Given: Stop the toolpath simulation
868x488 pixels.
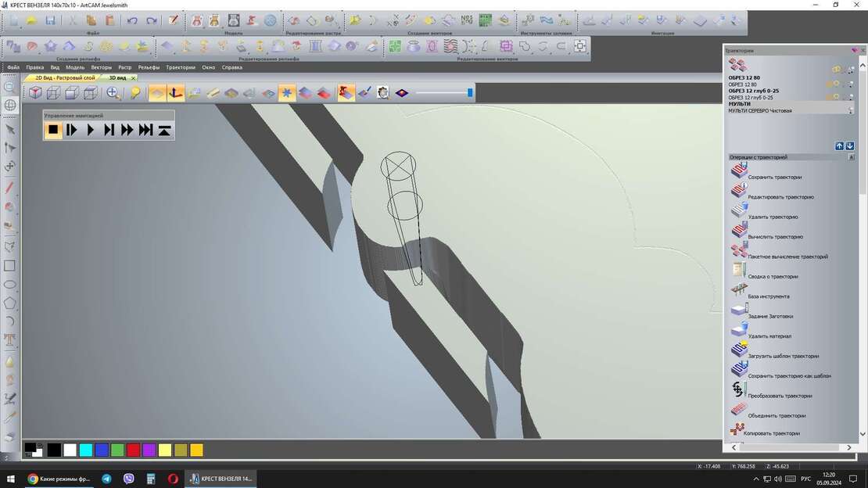Looking at the screenshot, I should point(53,130).
